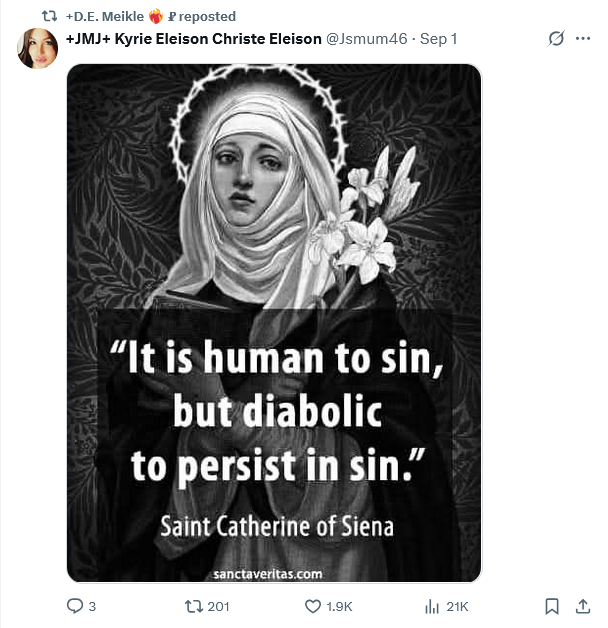Click the small repost icon above the post

49,16
